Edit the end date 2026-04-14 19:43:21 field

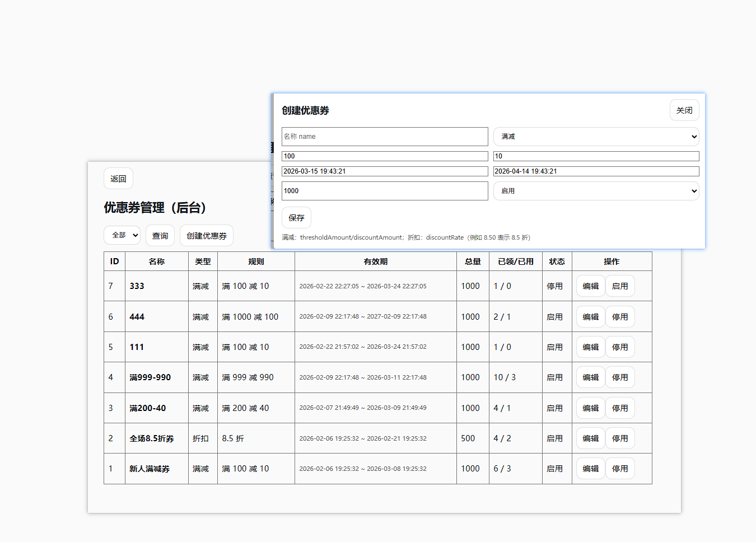tap(596, 171)
